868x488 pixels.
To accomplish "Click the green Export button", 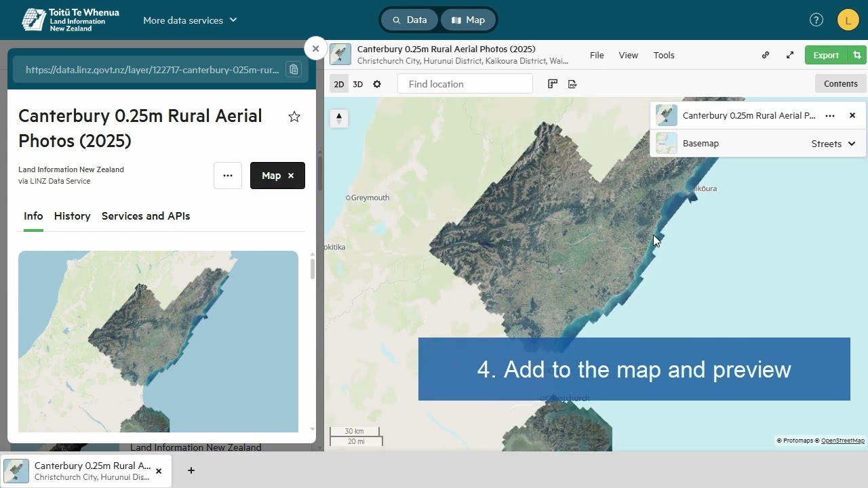I will click(x=826, y=56).
